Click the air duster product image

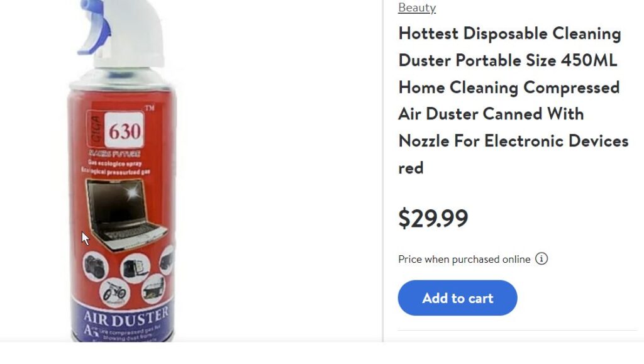[x=122, y=171]
